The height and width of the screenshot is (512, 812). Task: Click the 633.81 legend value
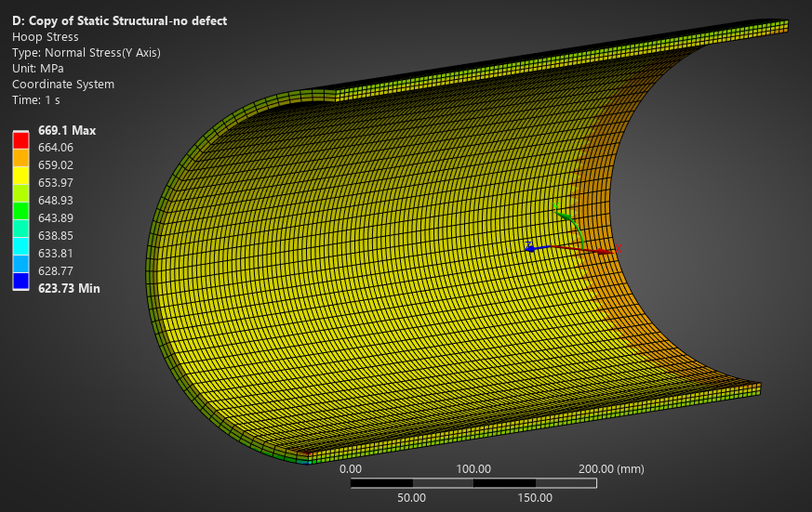[x=56, y=253]
